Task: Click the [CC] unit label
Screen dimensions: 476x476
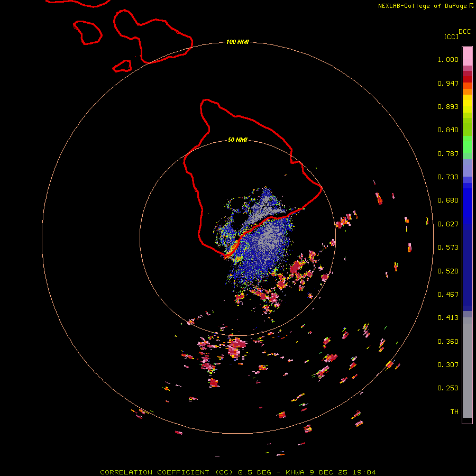Action: (x=451, y=36)
